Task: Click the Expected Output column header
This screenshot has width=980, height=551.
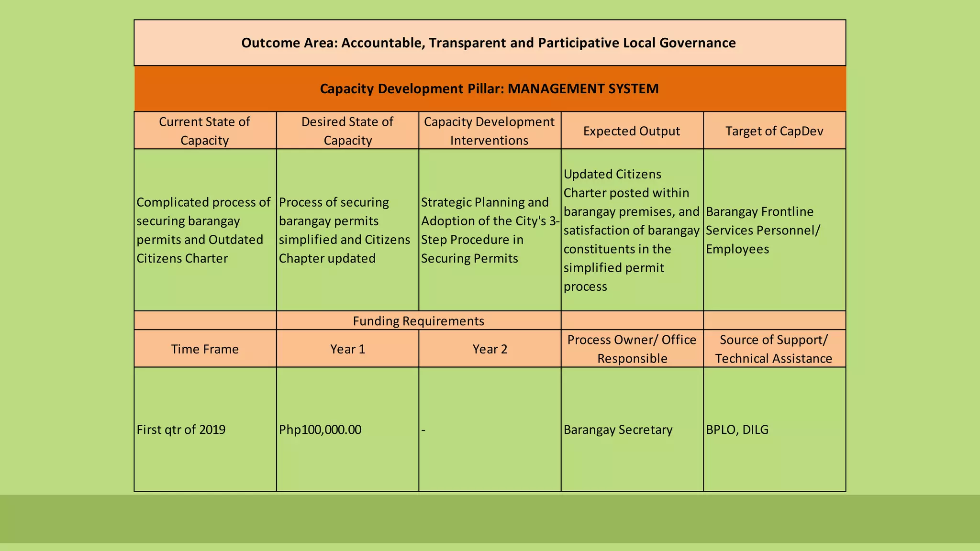Action: (632, 131)
